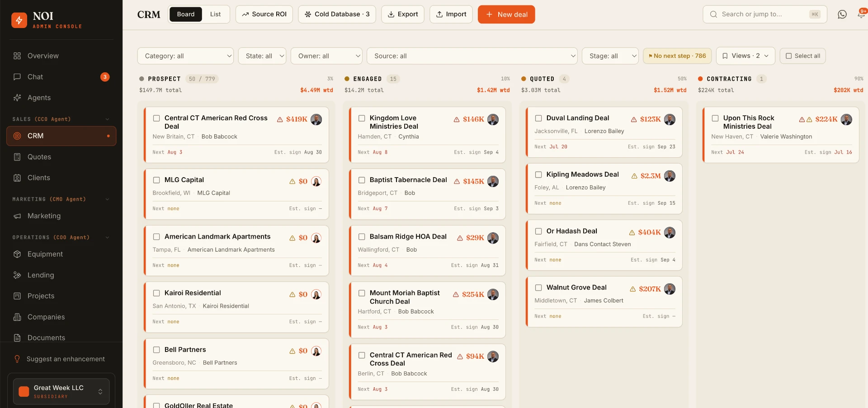Click the Agents sparkle icon

(17, 98)
